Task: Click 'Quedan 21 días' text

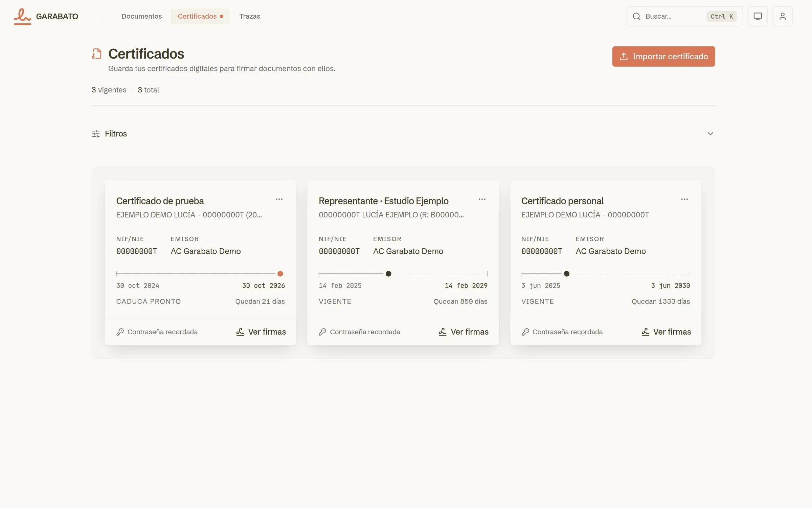Action: point(260,301)
